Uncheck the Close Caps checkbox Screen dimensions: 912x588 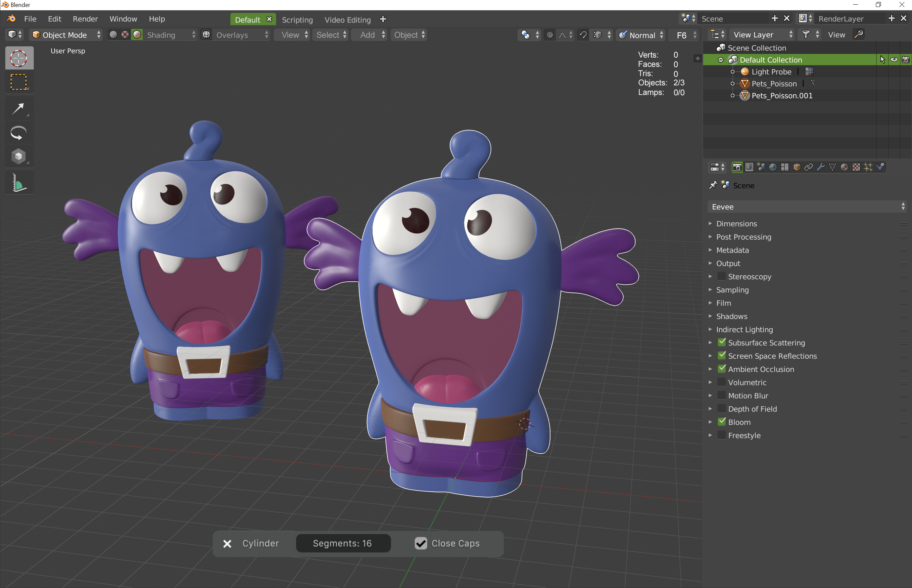[x=420, y=543]
